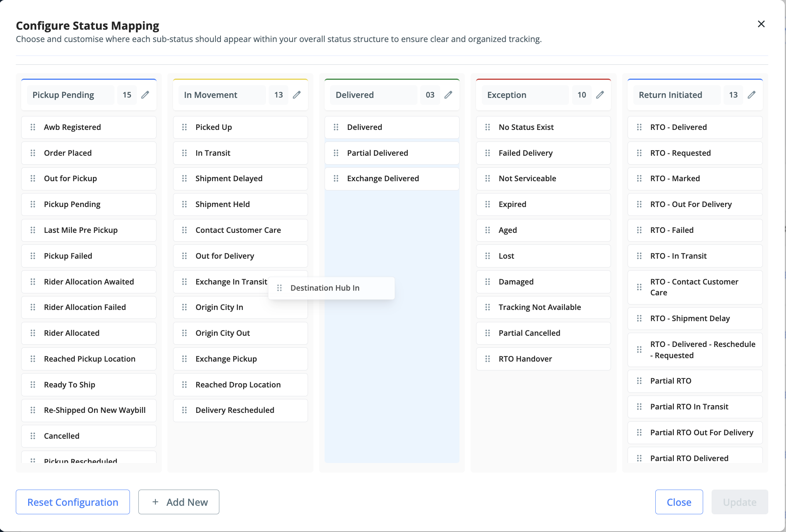Edit the Delivered column name
This screenshot has height=532, width=786.
click(448, 95)
